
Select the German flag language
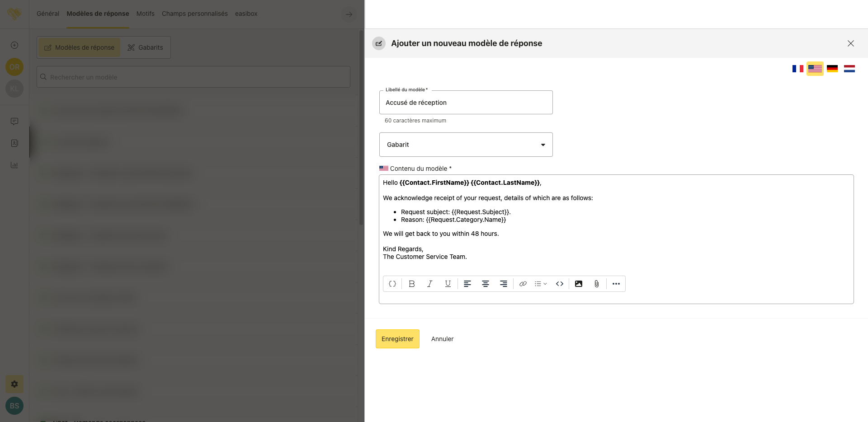pos(832,69)
